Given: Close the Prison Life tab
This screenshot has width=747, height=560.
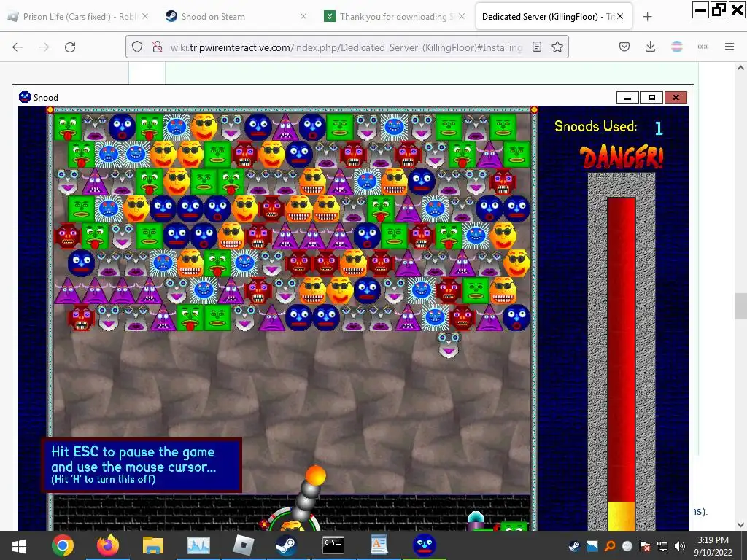Looking at the screenshot, I should [145, 16].
